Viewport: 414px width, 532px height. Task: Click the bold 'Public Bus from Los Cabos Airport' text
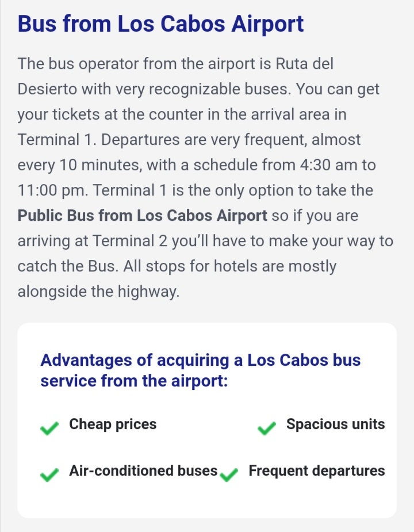tap(142, 216)
